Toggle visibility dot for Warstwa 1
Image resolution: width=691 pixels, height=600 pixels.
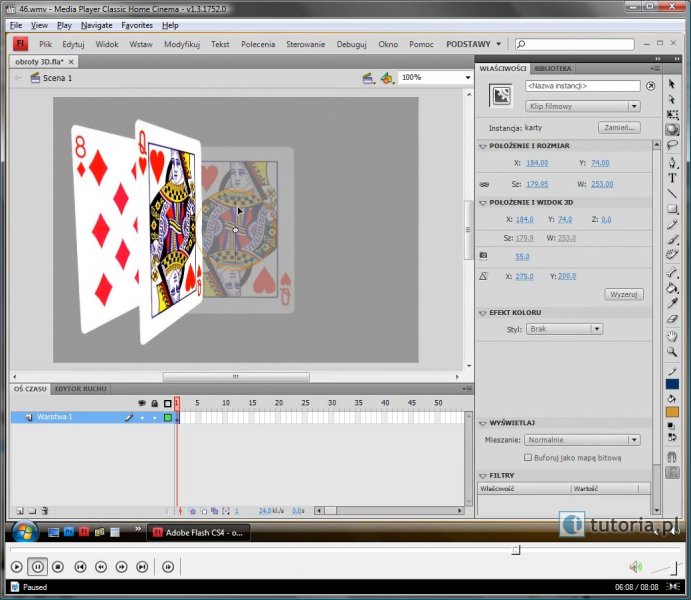tap(141, 417)
